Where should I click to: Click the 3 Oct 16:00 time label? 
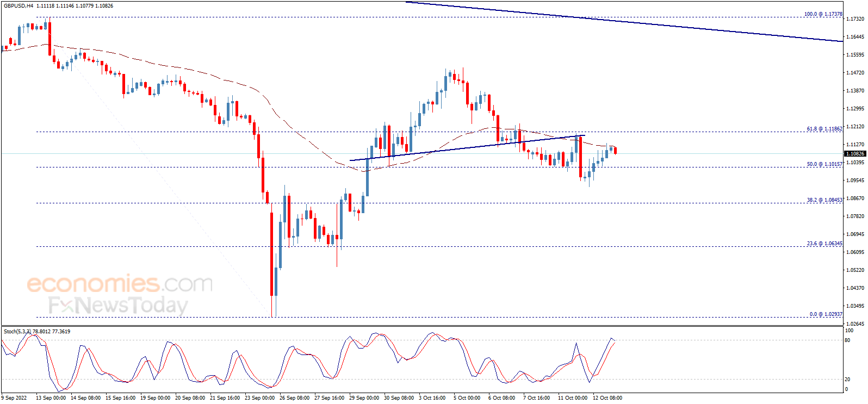[432, 398]
